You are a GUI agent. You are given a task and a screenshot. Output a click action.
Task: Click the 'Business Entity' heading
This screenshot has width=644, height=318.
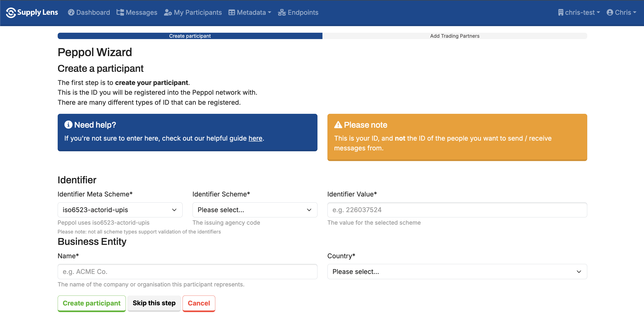pos(92,241)
